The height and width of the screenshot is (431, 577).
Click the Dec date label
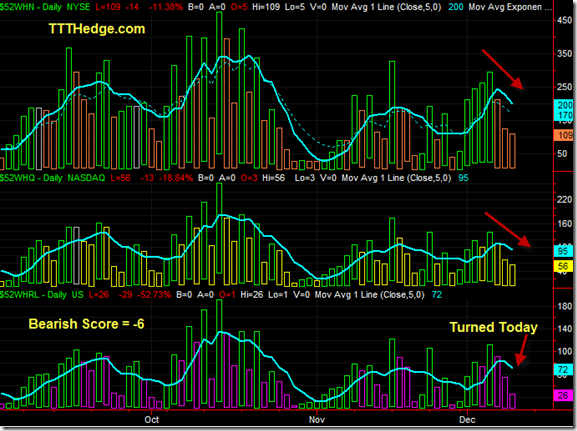467,420
